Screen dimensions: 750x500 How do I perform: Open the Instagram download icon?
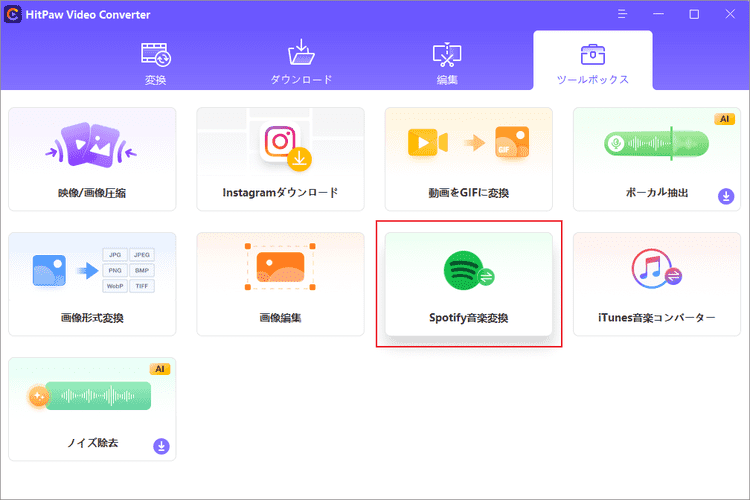(286, 146)
